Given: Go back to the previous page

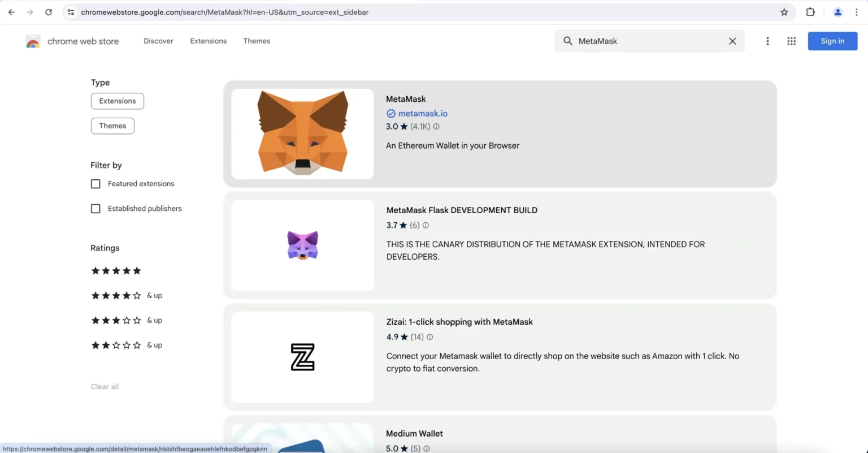Looking at the screenshot, I should [11, 12].
